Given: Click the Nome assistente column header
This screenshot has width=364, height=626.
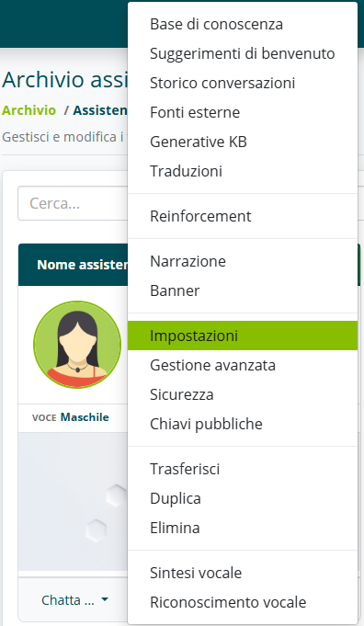Looking at the screenshot, I should coord(82,265).
